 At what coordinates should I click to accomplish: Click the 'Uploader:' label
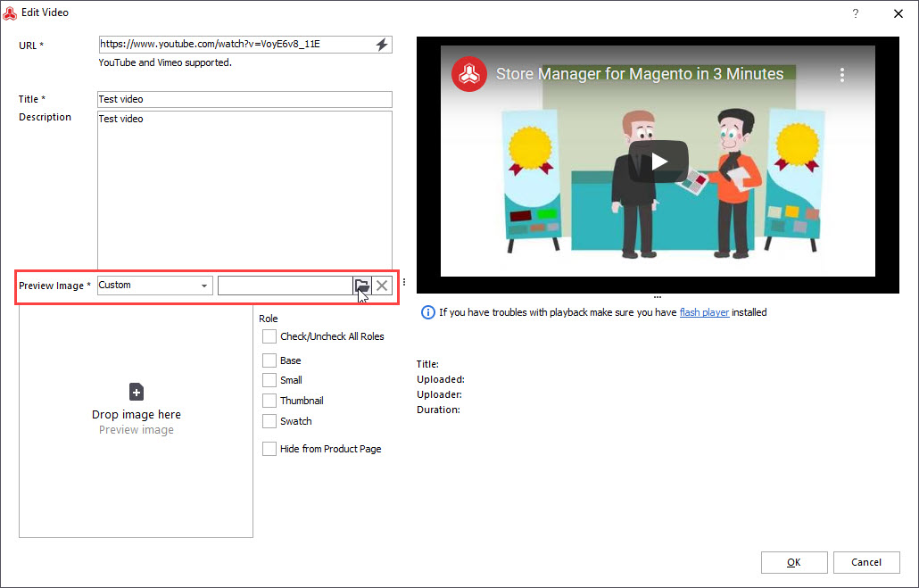440,394
